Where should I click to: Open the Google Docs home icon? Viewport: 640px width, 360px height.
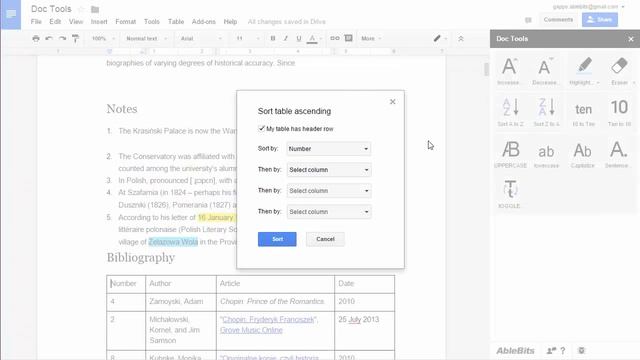(x=11, y=14)
